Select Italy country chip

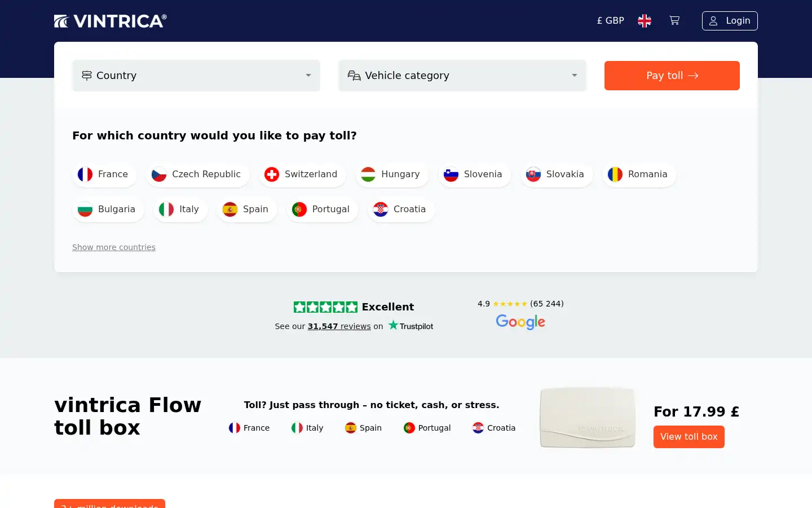click(180, 209)
